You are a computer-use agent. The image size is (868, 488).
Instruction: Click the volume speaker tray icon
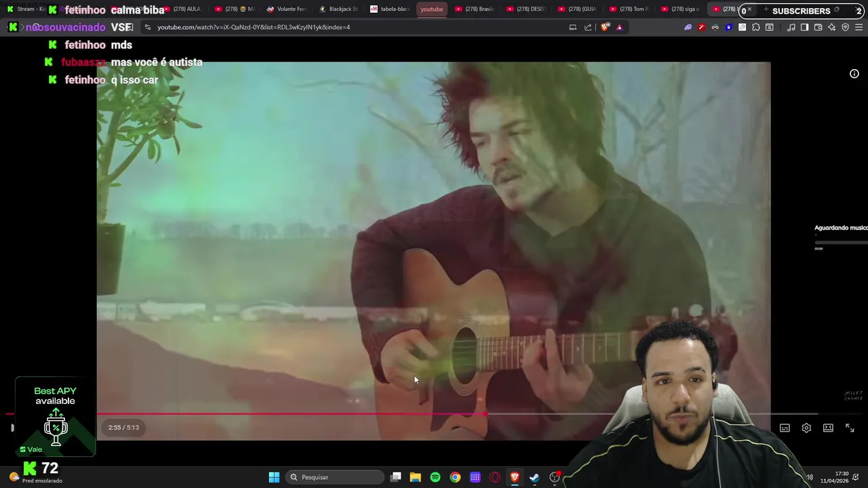(x=810, y=477)
